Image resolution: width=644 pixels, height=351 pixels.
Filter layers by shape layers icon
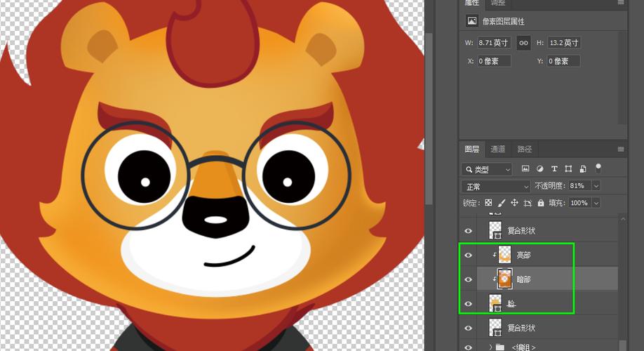(x=568, y=168)
